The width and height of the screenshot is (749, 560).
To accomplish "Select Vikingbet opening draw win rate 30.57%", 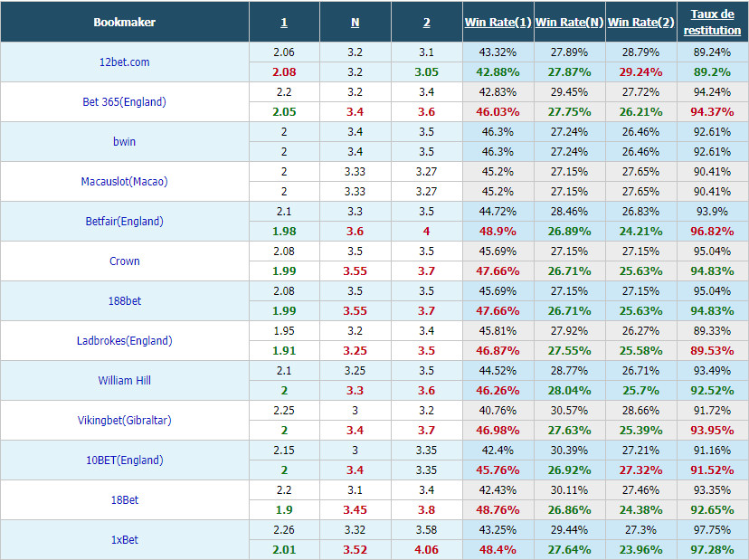I will point(569,411).
